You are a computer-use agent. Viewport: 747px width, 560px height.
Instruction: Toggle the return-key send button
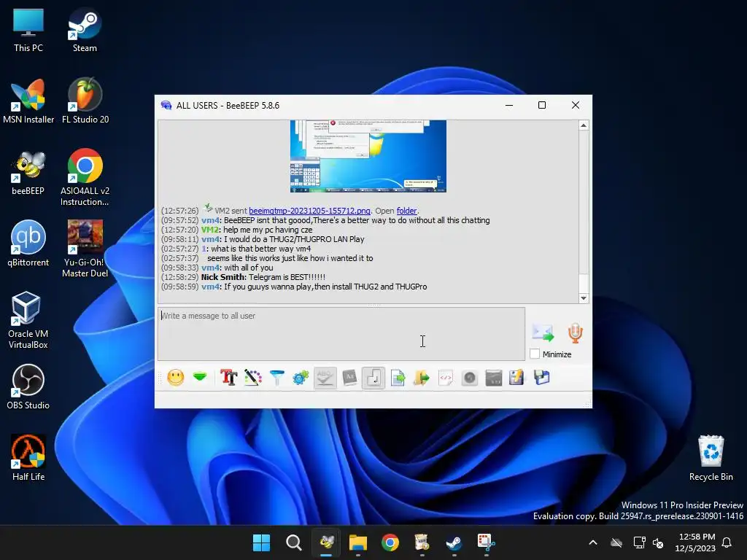point(373,378)
